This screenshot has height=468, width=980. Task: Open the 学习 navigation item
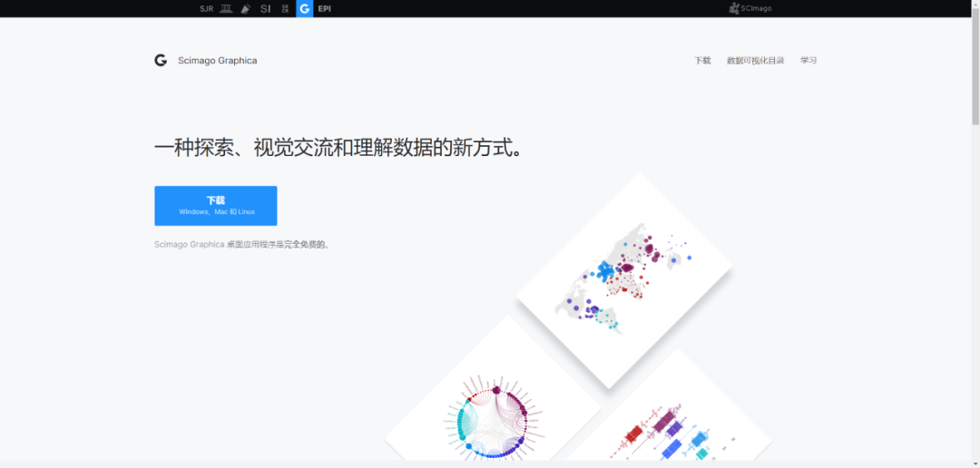click(808, 61)
